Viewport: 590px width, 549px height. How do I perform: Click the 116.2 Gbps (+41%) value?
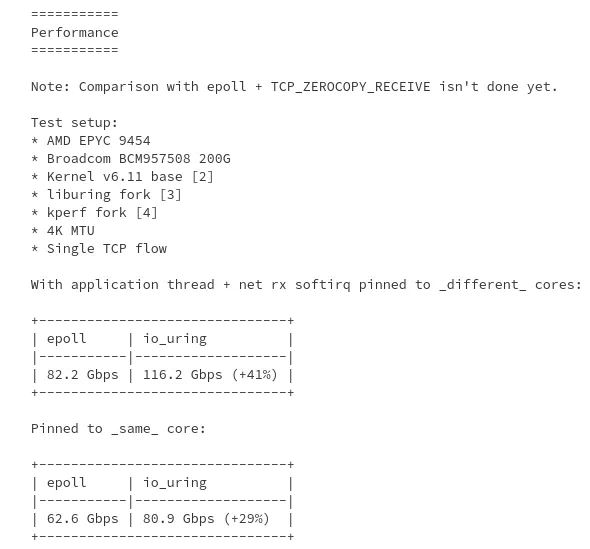point(210,375)
